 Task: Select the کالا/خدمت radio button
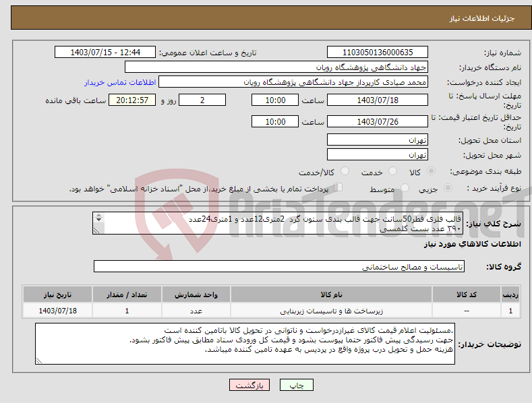point(345,171)
